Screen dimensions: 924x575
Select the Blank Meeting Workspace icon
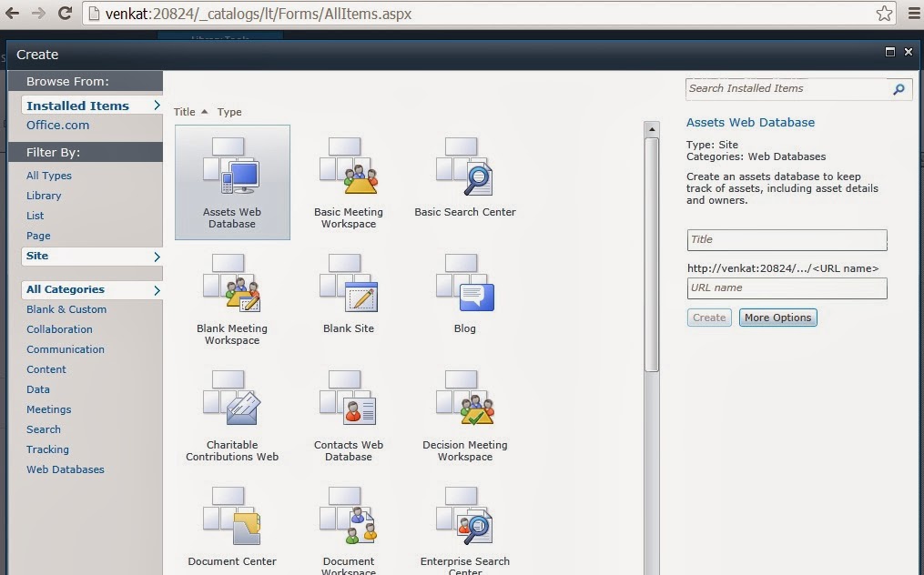231,283
